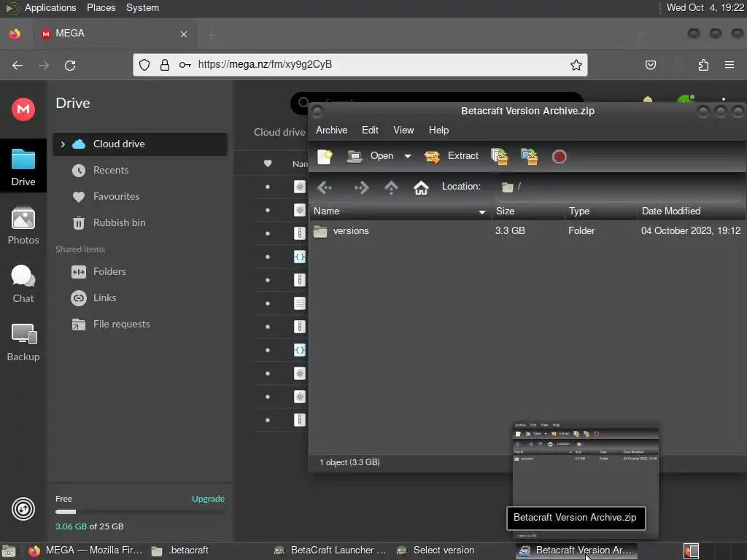Open the Save to Pocket icon
This screenshot has height=560, width=747.
point(650,65)
